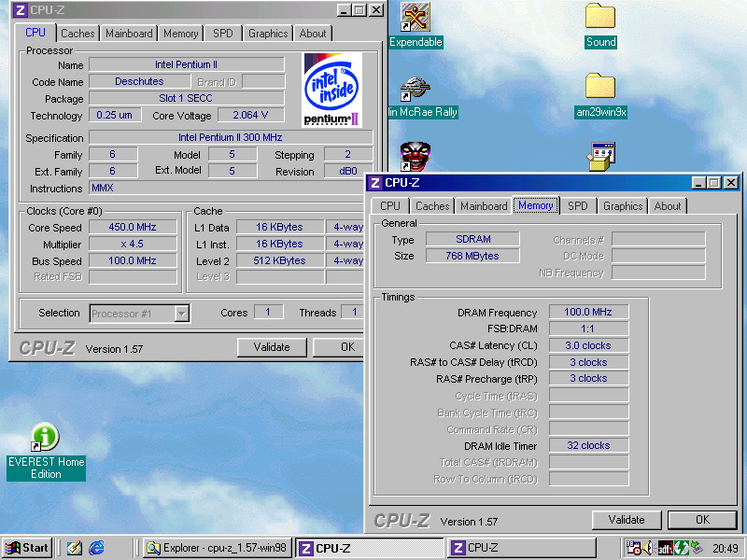Click the FSB:DRAM ratio value 1:1

(x=588, y=329)
